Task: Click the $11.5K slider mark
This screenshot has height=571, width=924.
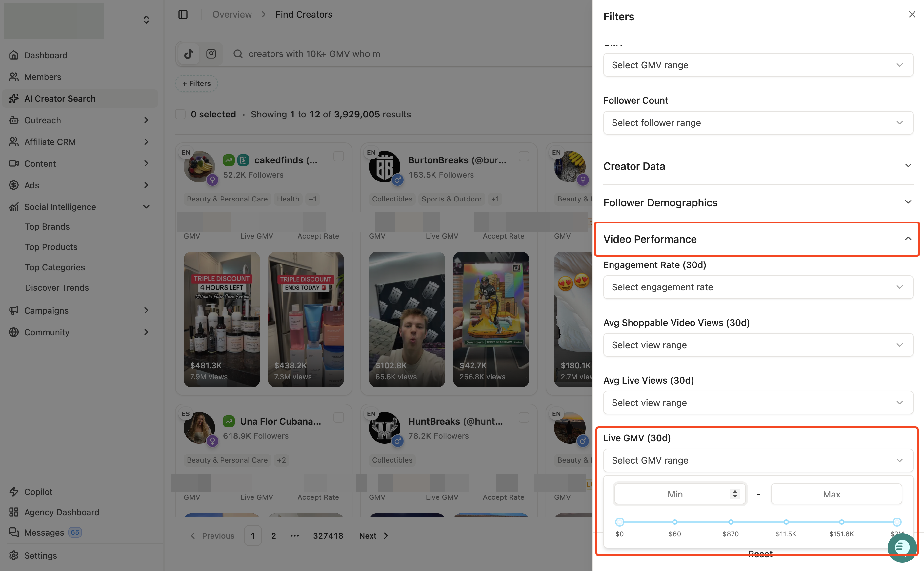Action: tap(786, 522)
